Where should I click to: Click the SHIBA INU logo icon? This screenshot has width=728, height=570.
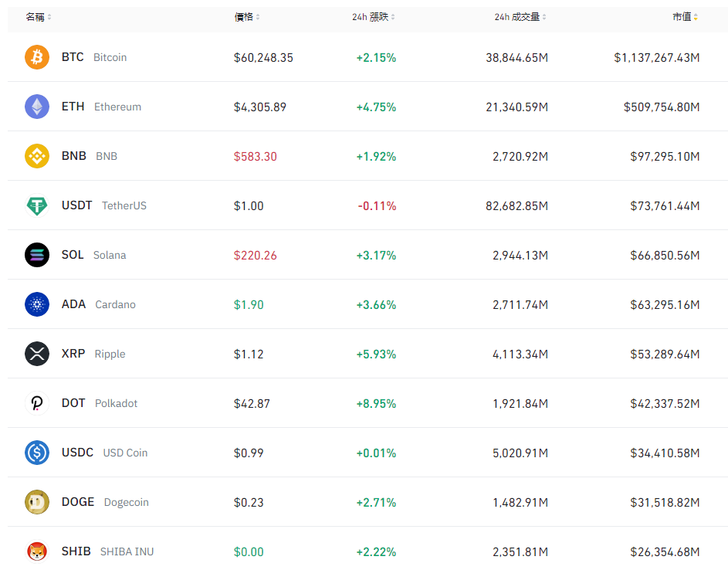[x=37, y=551]
